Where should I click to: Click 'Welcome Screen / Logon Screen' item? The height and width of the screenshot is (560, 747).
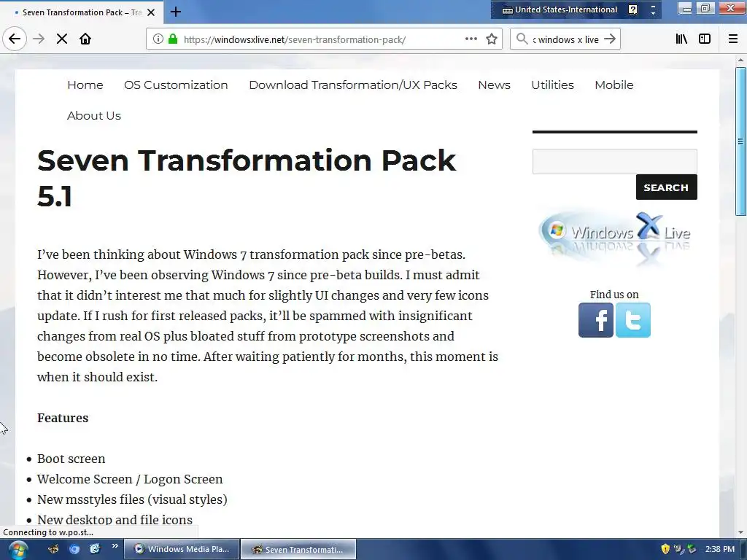coord(130,480)
